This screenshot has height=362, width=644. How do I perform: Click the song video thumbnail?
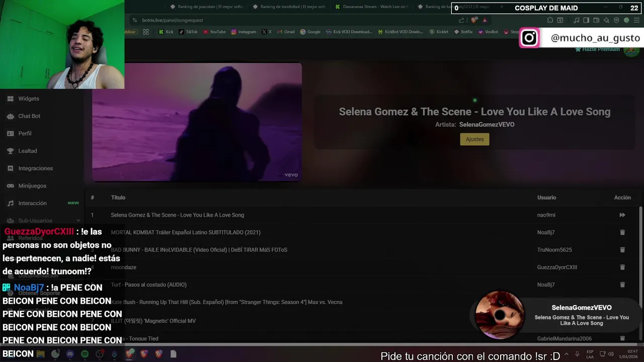197,122
